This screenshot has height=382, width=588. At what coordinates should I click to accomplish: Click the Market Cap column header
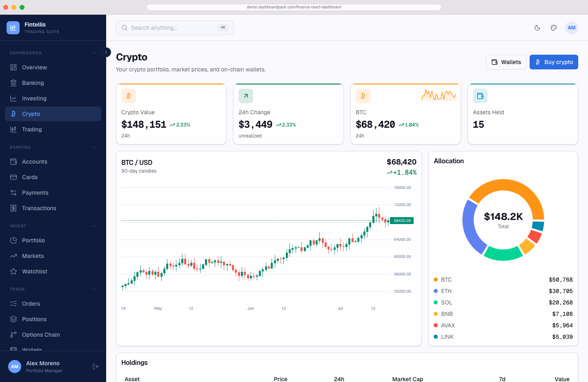click(x=408, y=379)
